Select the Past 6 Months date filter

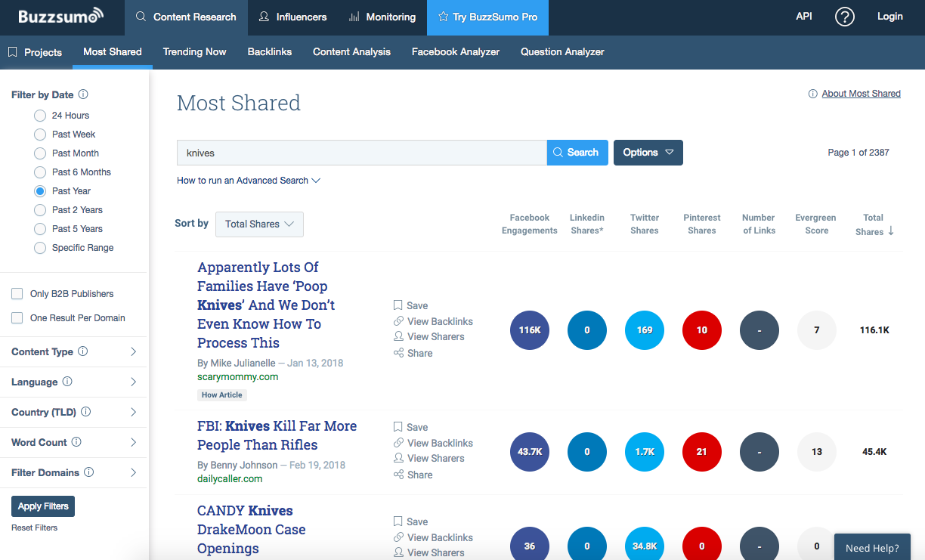(x=40, y=172)
